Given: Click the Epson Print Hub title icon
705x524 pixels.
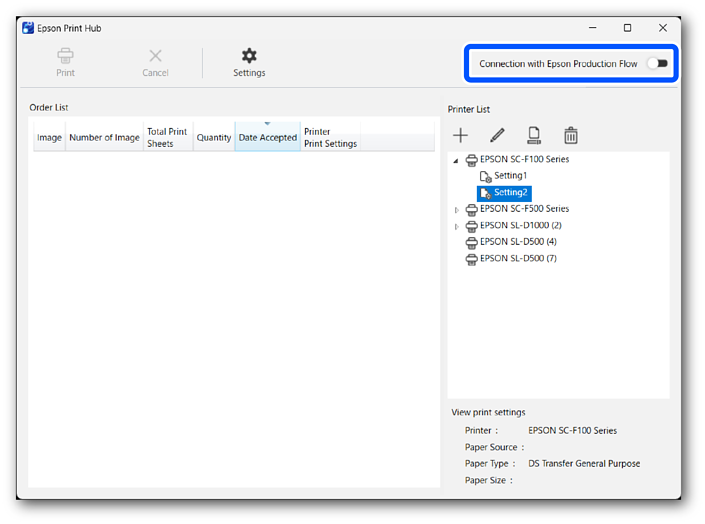Looking at the screenshot, I should pyautogui.click(x=28, y=28).
